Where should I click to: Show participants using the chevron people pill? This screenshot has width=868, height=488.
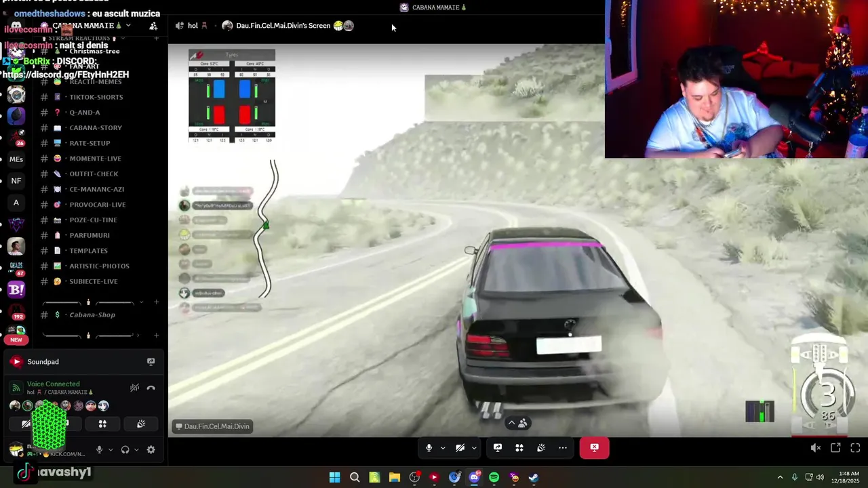click(x=517, y=423)
